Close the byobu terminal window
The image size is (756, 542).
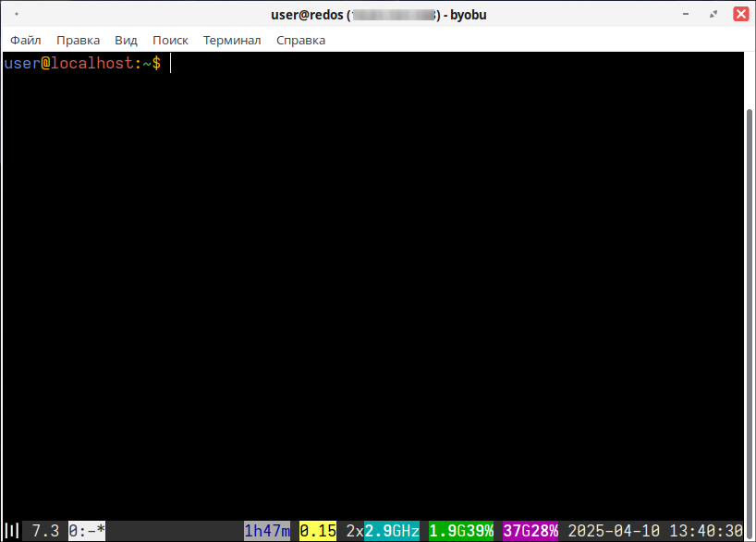pos(741,14)
